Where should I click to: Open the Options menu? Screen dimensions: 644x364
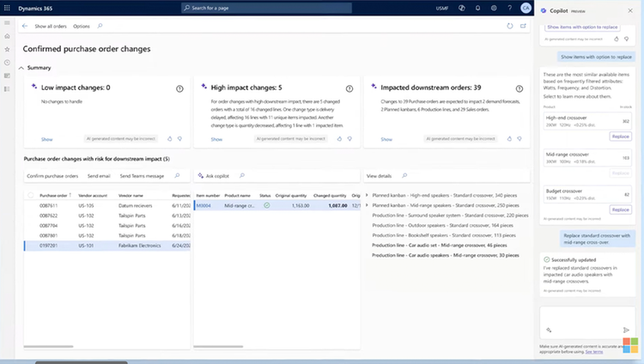tap(82, 27)
